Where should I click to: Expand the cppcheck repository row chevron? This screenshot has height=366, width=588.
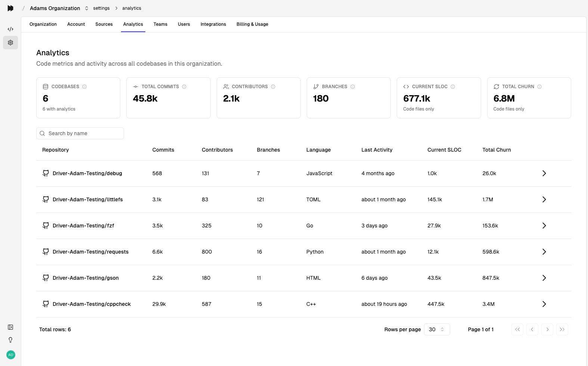coord(544,304)
